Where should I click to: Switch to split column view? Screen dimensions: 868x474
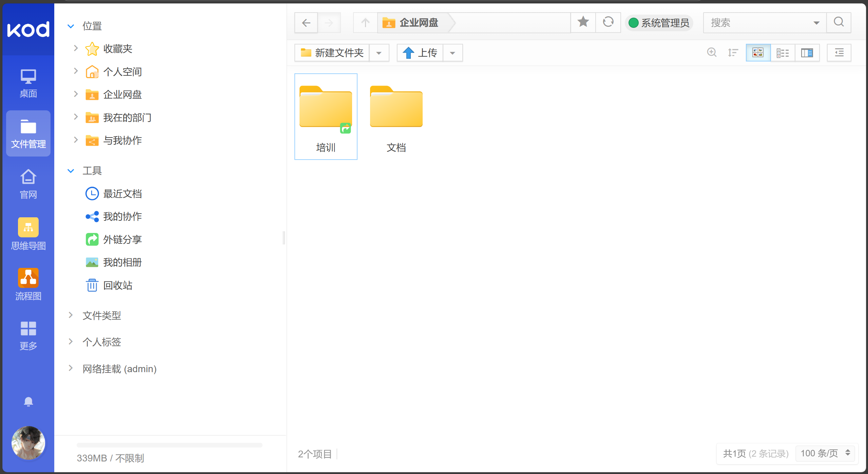tap(807, 53)
